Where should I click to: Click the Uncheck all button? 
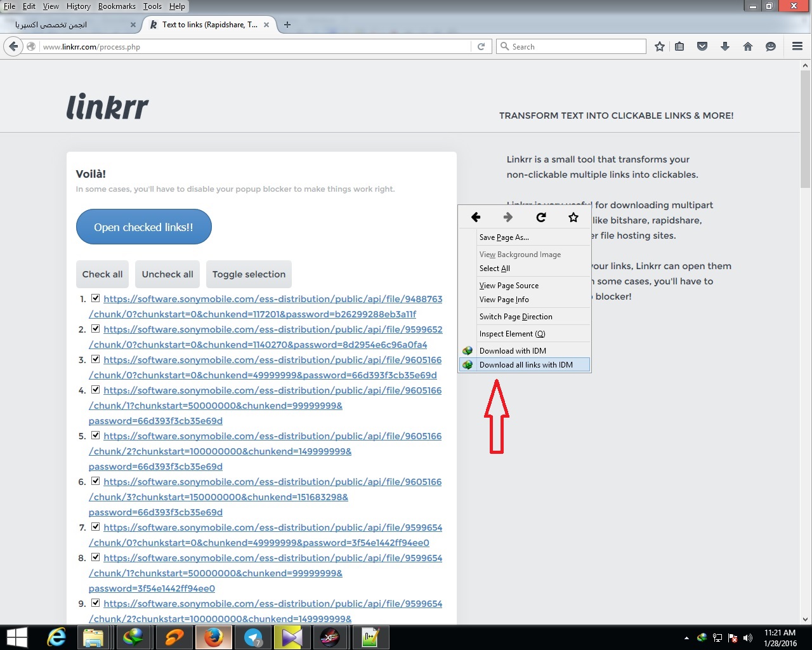167,274
